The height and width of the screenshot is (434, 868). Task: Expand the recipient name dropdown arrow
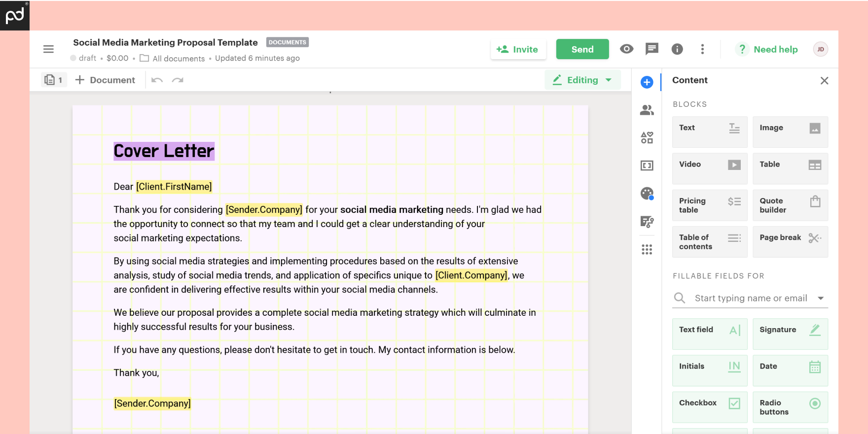pos(821,298)
